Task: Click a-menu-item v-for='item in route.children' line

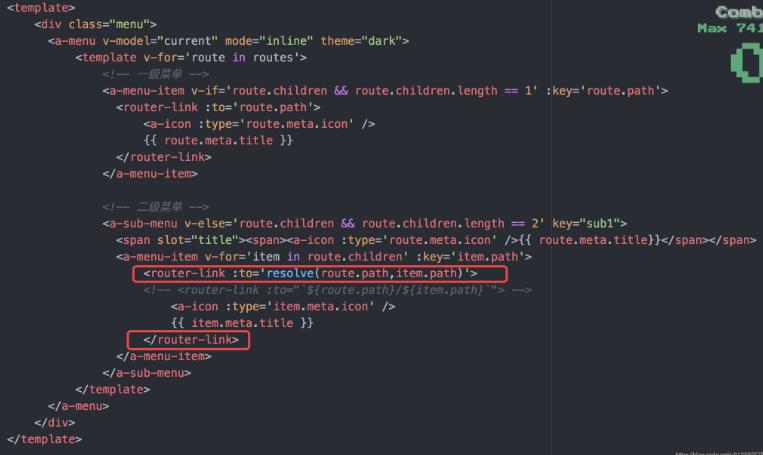Action: 324,256
